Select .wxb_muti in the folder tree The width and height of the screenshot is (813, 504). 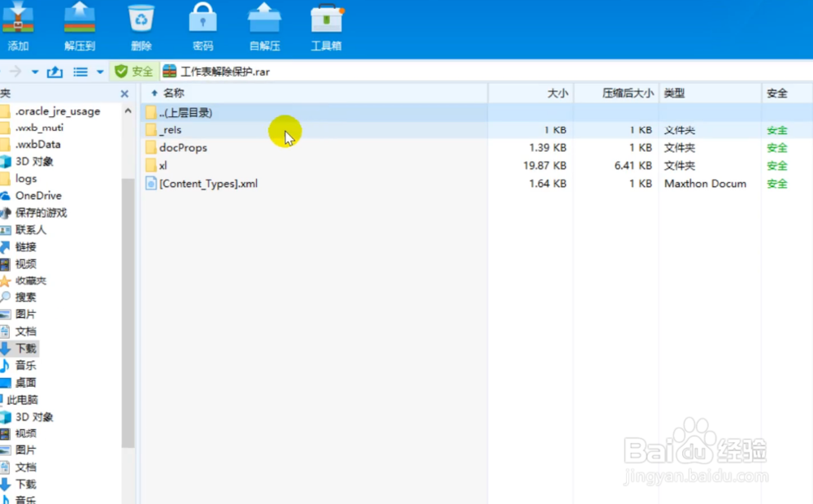[39, 128]
